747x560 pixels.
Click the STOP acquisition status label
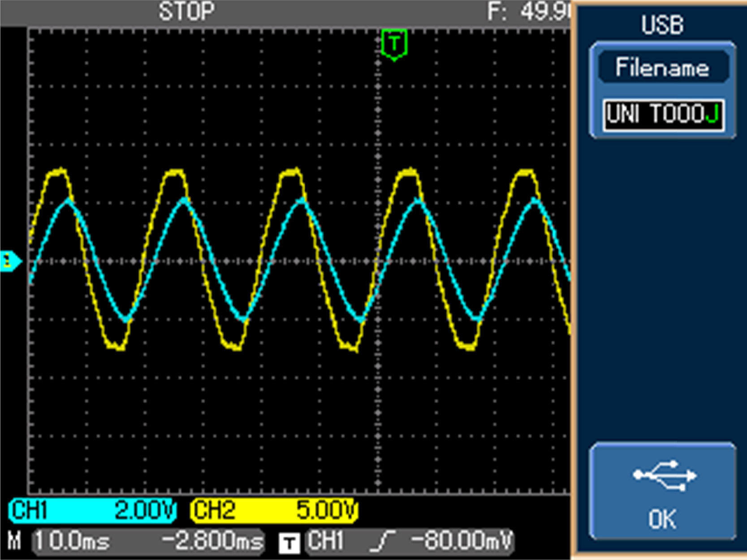point(186,11)
